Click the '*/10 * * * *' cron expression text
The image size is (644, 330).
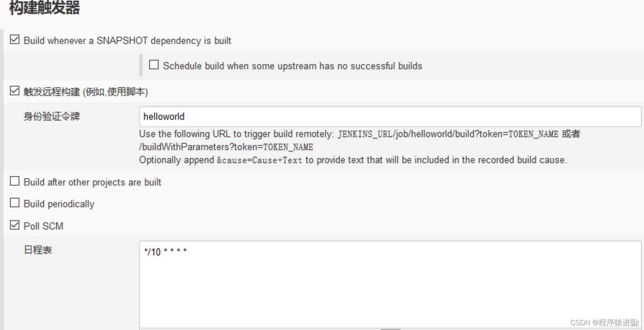(x=165, y=252)
